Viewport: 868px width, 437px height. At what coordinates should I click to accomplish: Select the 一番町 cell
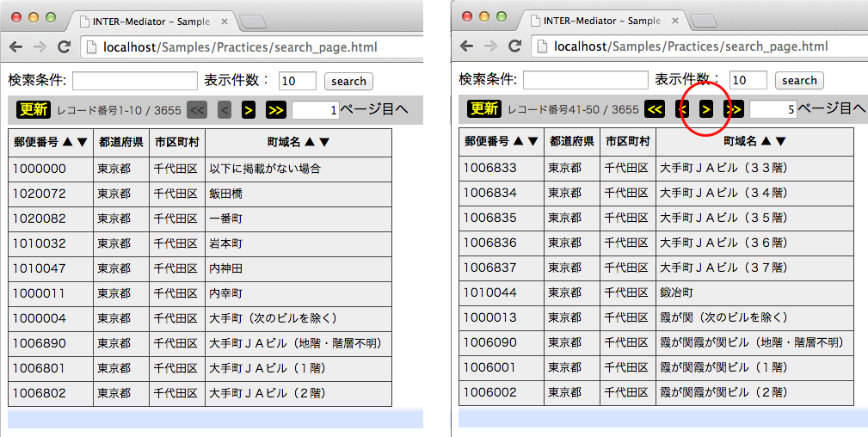click(299, 218)
